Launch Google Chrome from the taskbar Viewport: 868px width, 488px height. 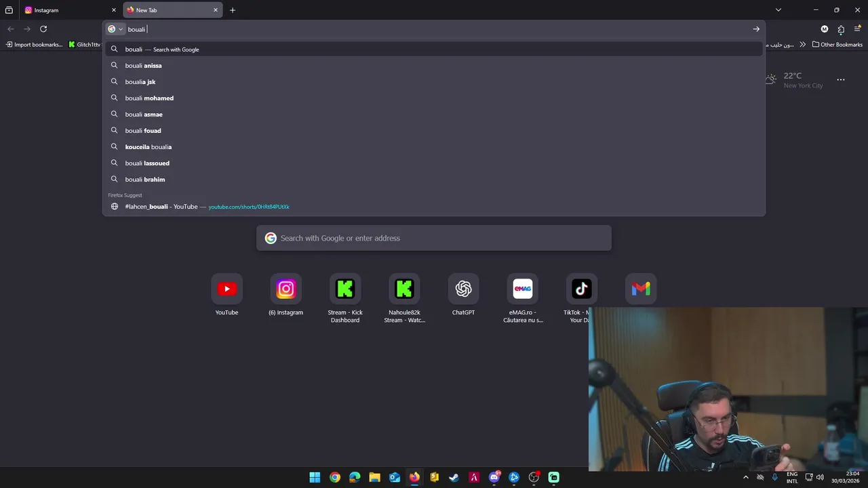point(335,477)
